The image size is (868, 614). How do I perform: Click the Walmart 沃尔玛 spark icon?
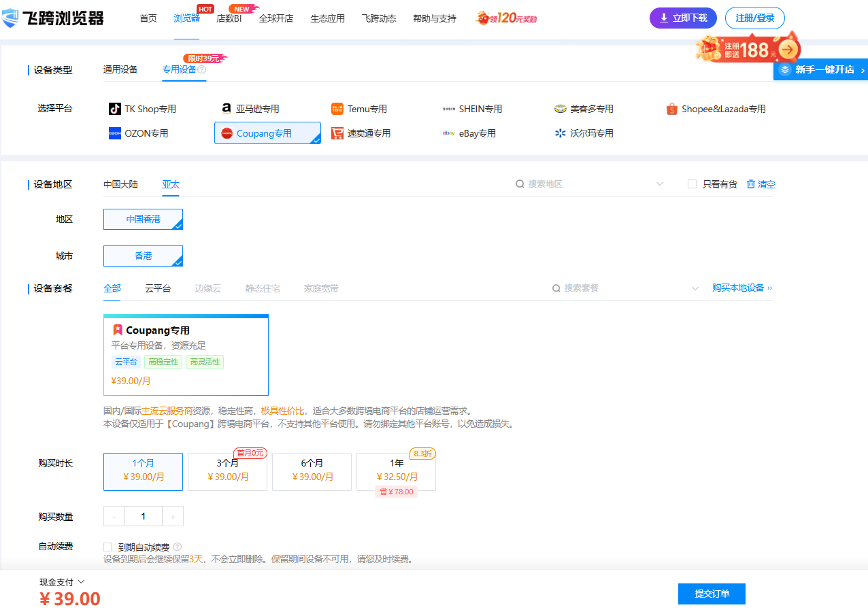point(561,133)
